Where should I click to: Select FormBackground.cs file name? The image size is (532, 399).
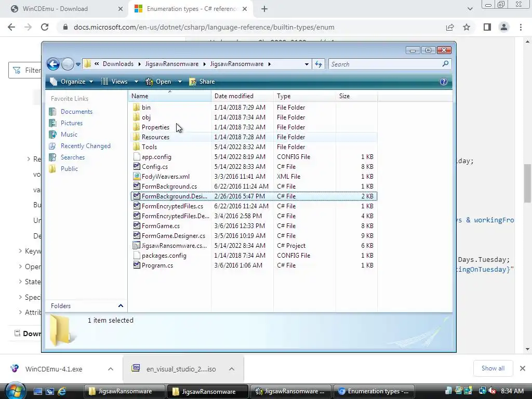[x=169, y=187]
